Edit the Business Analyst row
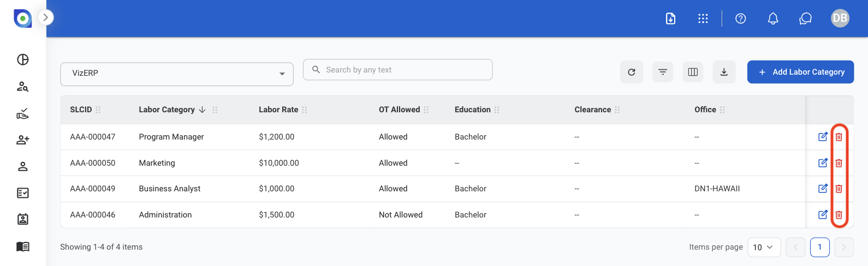This screenshot has height=266, width=868. coord(823,189)
